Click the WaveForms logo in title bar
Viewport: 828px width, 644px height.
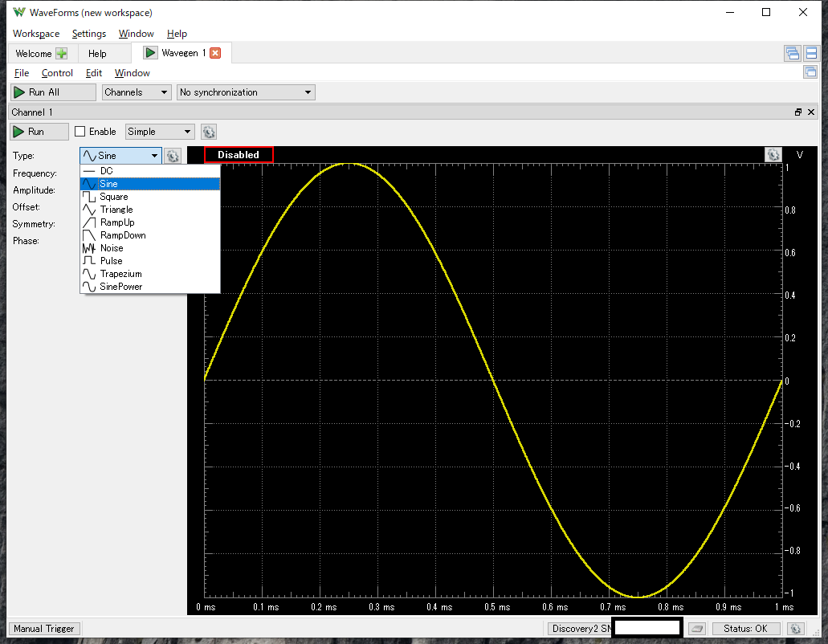19,12
